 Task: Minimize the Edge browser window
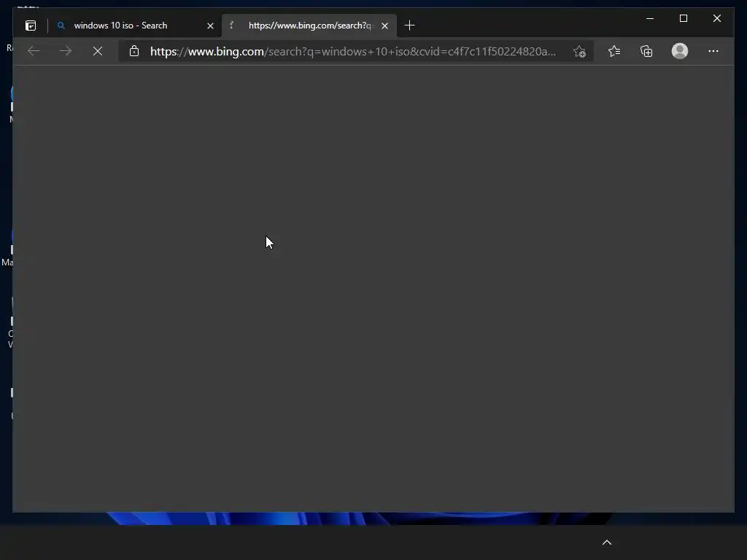tap(650, 18)
